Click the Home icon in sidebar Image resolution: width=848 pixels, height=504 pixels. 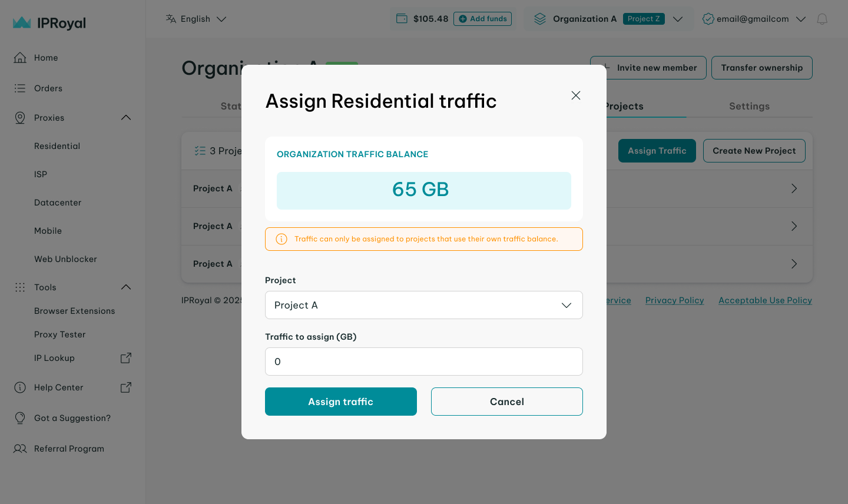coord(20,58)
